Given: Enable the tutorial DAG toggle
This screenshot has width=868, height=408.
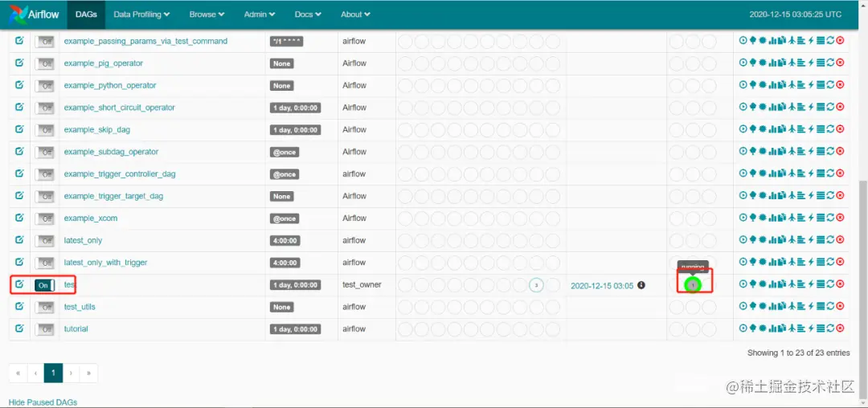Looking at the screenshot, I should click(44, 329).
